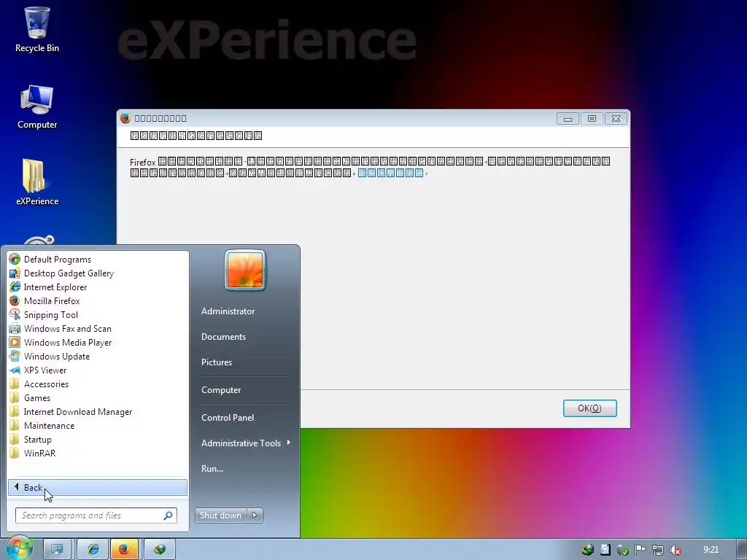The width and height of the screenshot is (747, 560).
Task: Open the Run... dialog
Action: click(x=212, y=469)
